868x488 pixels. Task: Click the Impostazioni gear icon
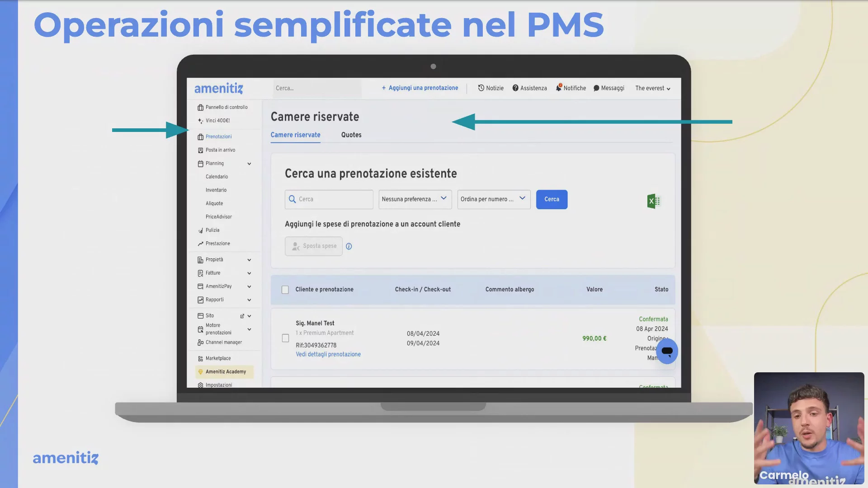point(200,385)
